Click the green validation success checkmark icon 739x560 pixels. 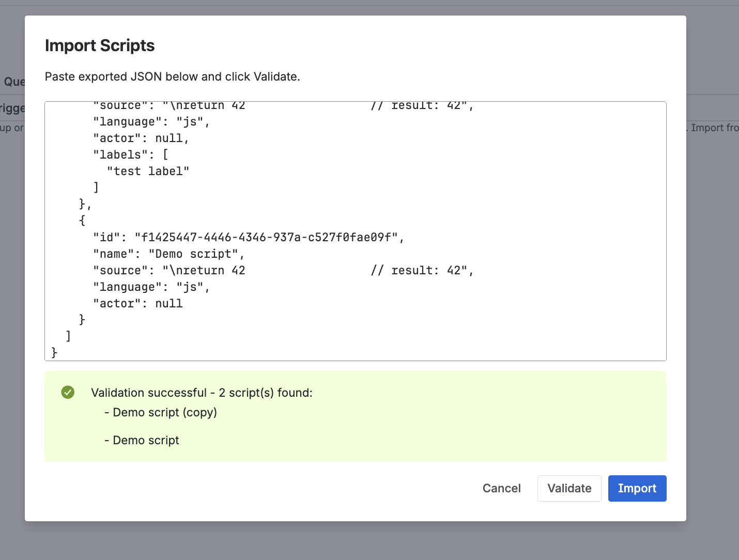68,393
